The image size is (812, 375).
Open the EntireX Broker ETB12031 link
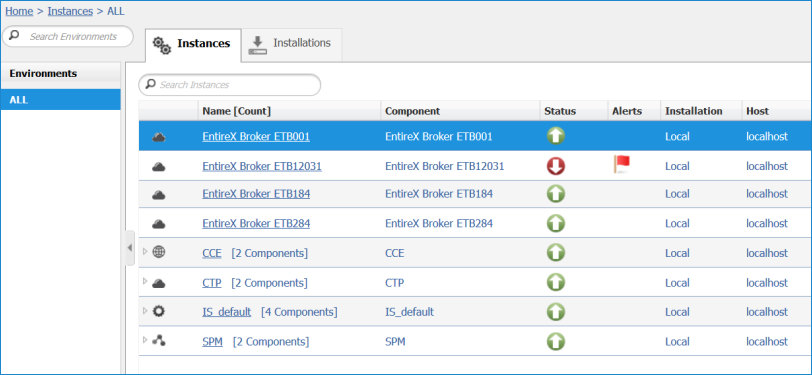pos(262,166)
